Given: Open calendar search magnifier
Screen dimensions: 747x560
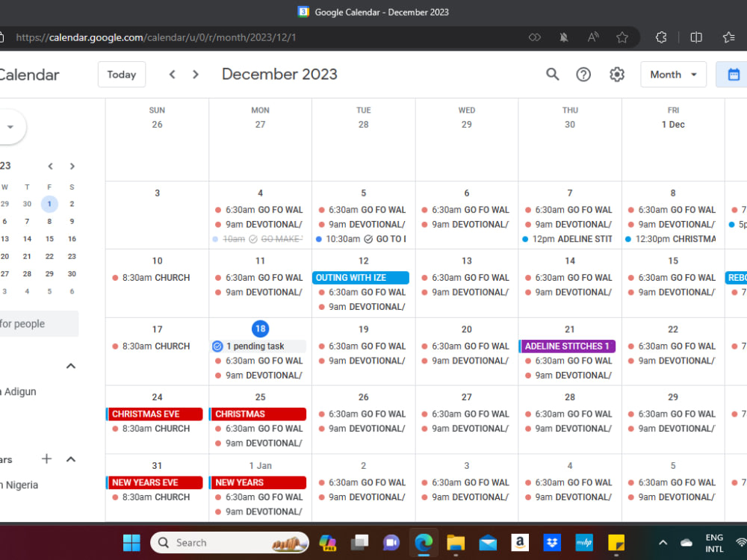Looking at the screenshot, I should (552, 74).
